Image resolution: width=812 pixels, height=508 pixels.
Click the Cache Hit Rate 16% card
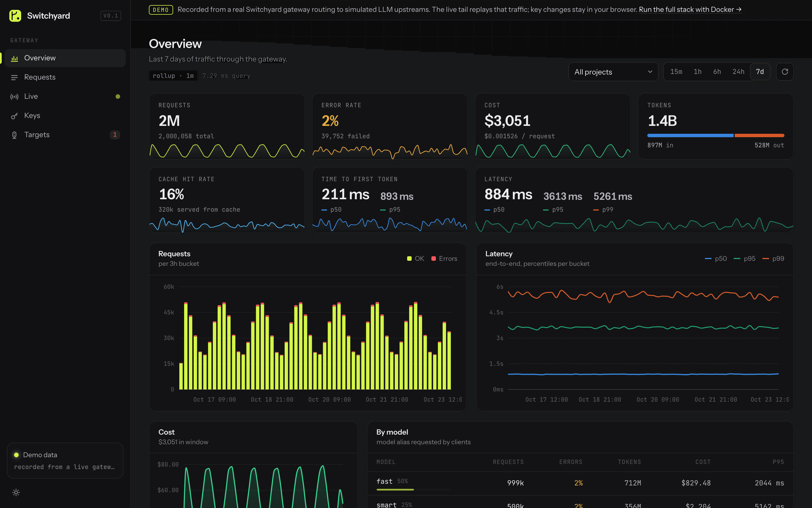(227, 200)
